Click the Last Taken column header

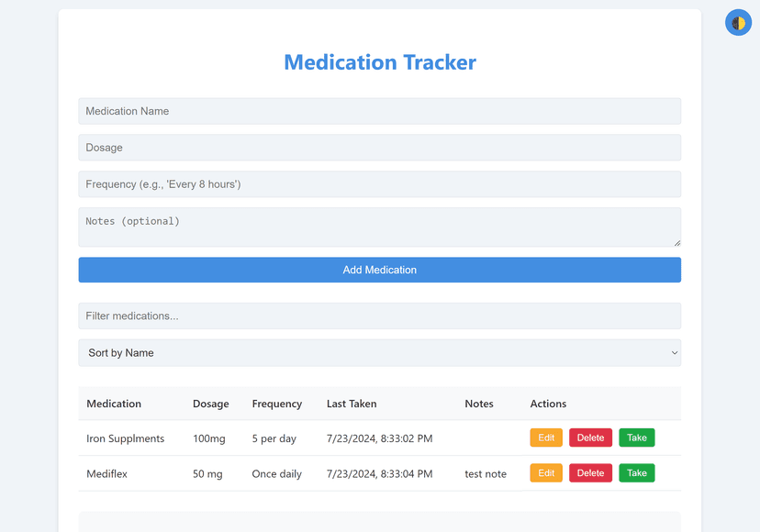[x=352, y=404]
